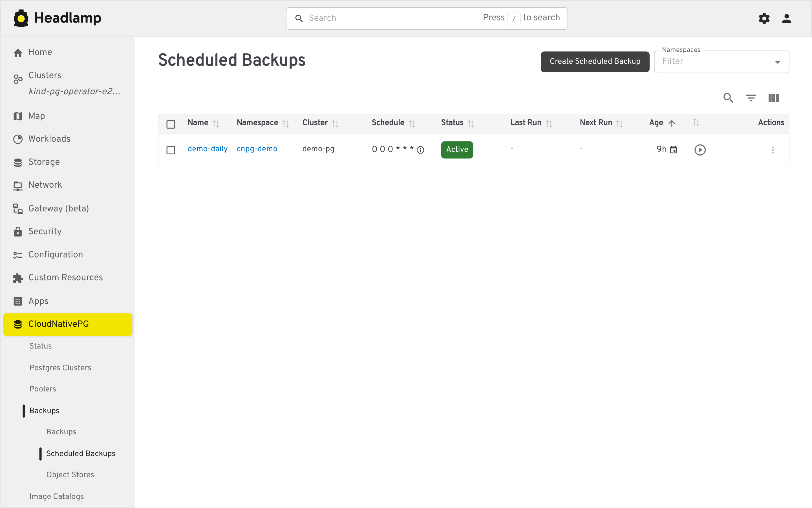Screen dimensions: 812x508
Task: Open Poolers page
Action: click(43, 389)
